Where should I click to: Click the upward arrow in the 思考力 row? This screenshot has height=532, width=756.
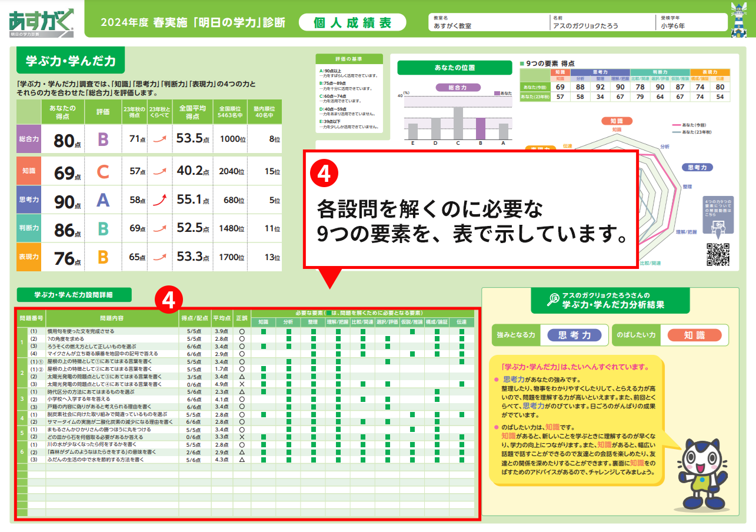(156, 201)
